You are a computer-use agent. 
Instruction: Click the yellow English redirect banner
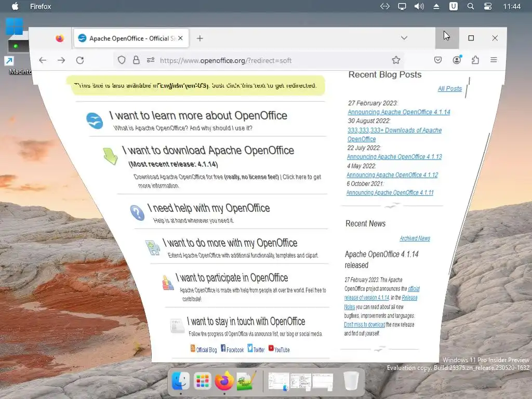(196, 85)
